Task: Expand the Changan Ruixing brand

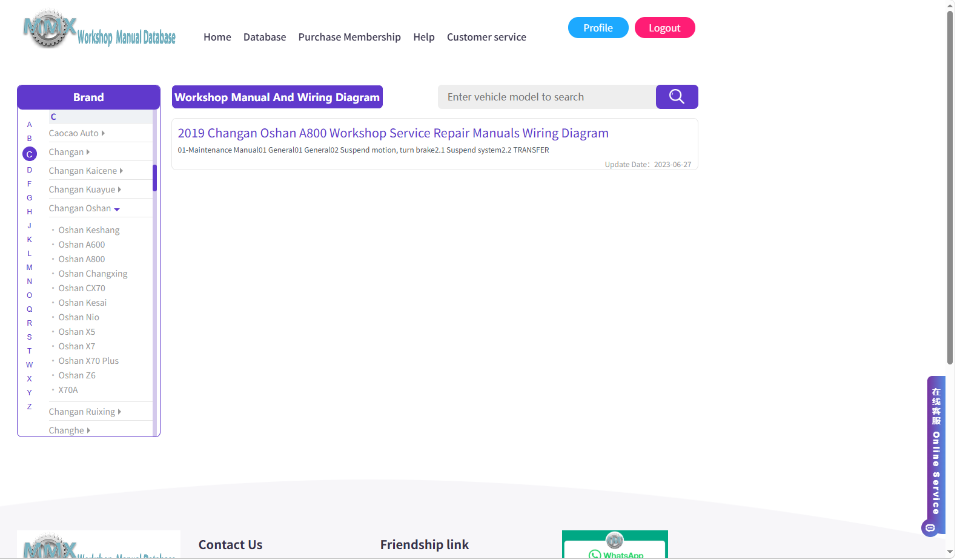Action: pyautogui.click(x=85, y=412)
